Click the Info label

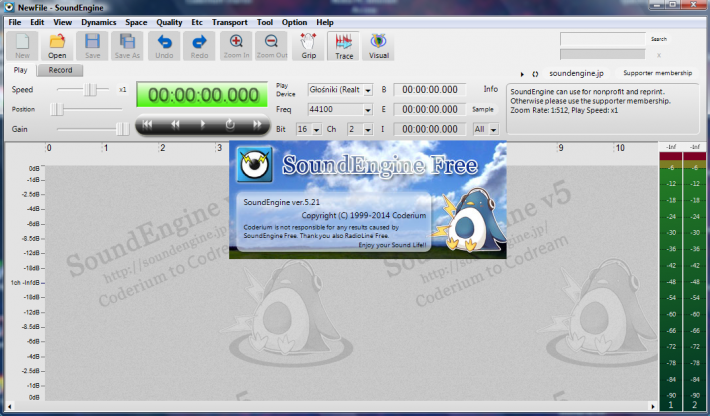click(x=490, y=89)
